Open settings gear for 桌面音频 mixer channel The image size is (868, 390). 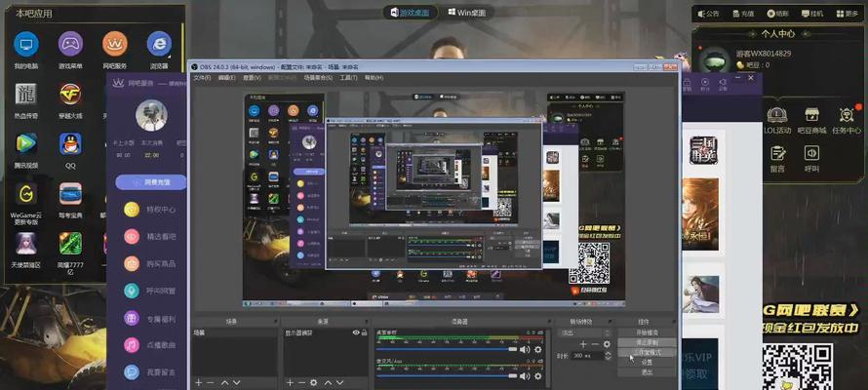coord(537,350)
